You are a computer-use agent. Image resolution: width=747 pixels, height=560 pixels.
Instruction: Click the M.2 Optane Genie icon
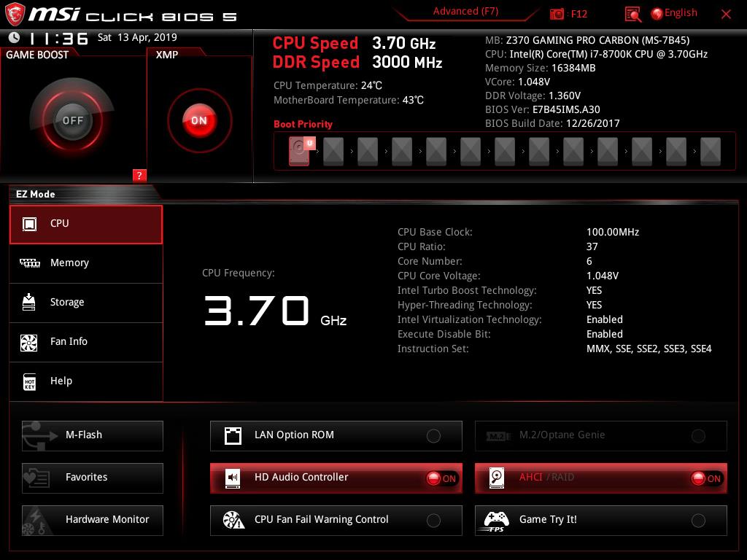pos(498,436)
